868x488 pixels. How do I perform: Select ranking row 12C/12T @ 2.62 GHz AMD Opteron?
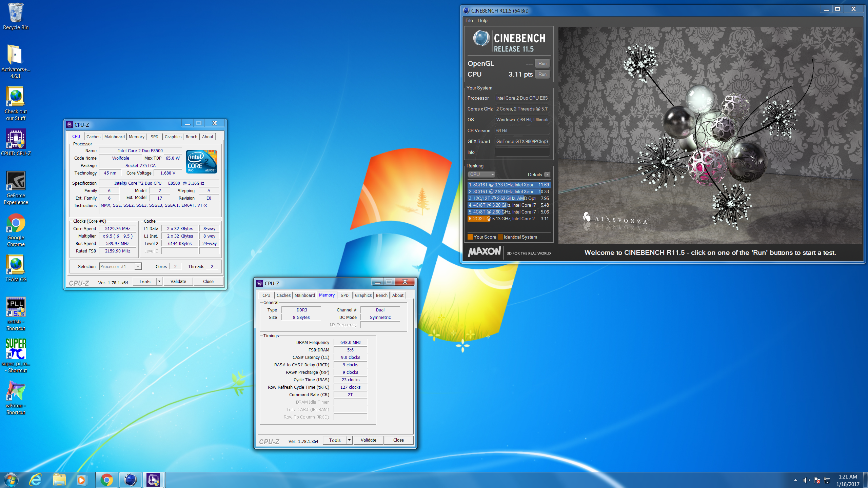[x=509, y=198]
